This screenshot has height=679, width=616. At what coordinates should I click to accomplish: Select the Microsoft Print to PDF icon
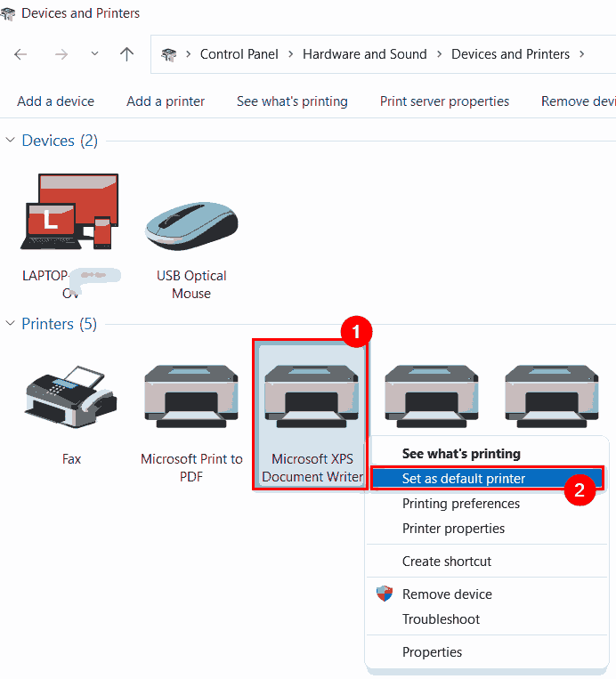point(191,397)
